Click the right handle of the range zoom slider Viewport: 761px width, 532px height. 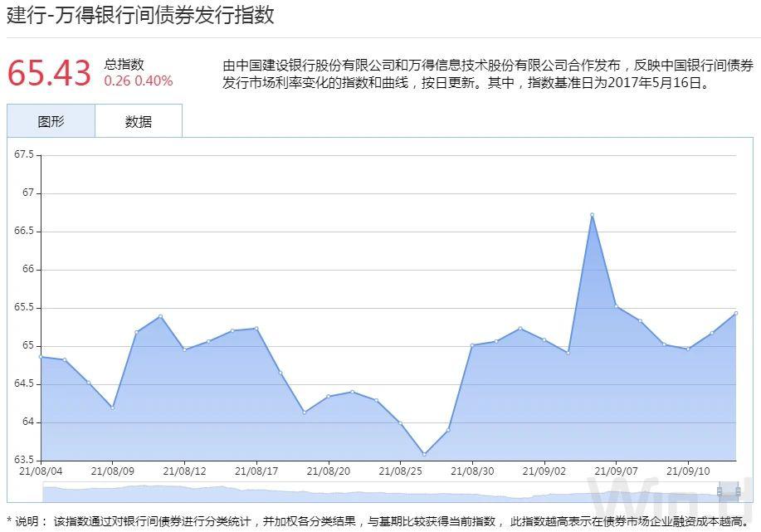(x=739, y=491)
